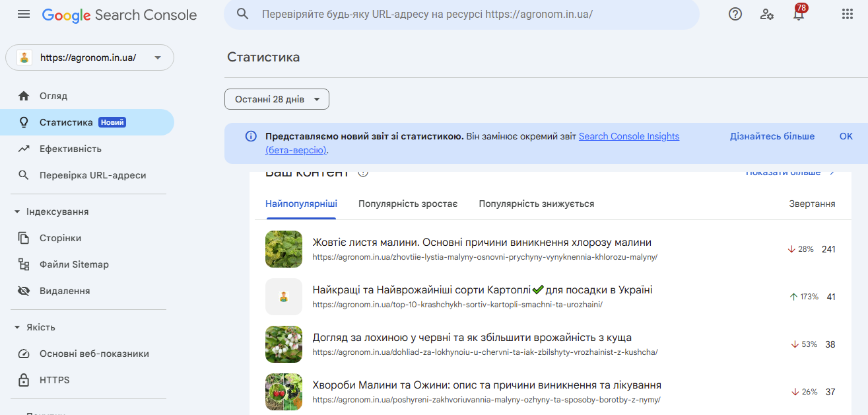
Task: Open the property selector dropdown for agronom.in.ua
Action: point(90,57)
